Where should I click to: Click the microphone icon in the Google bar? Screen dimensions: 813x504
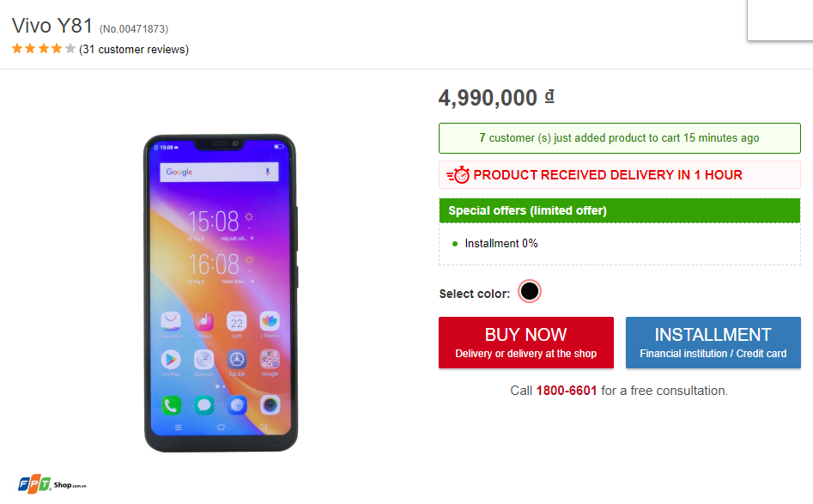click(x=267, y=172)
